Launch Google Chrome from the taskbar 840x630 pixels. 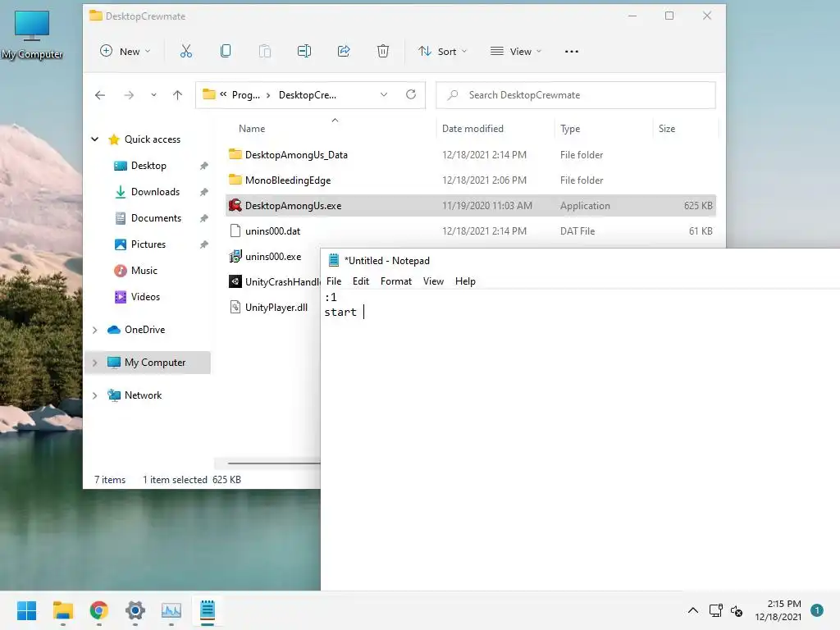(99, 610)
